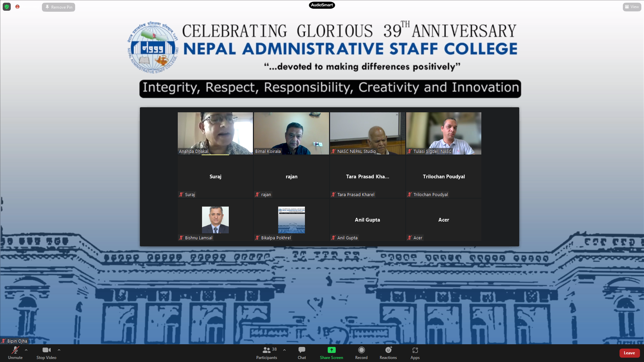Open the Reactions menu
The image size is (644, 362).
[388, 353]
